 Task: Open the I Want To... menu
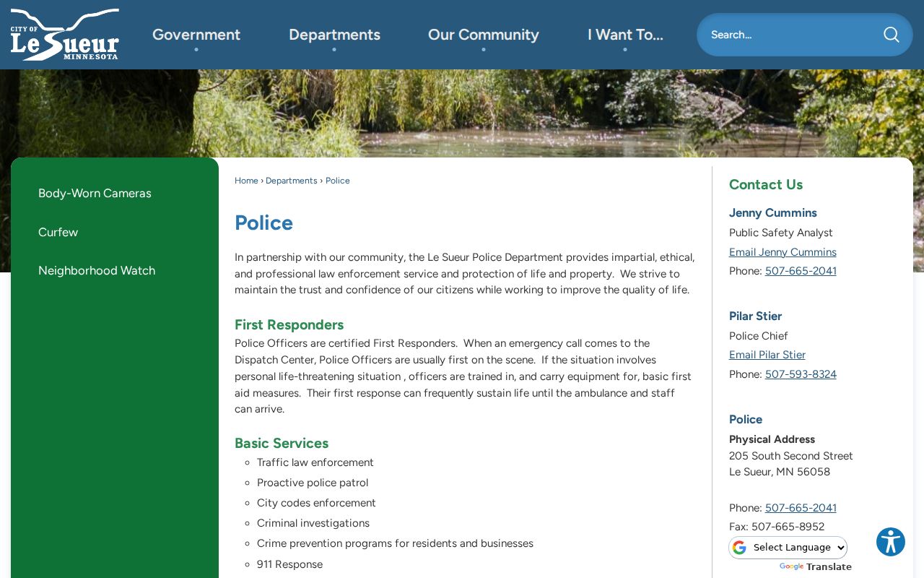click(x=625, y=35)
